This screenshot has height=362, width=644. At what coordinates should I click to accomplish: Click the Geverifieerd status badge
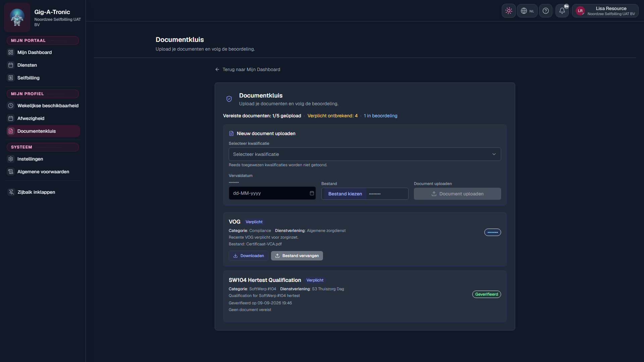(486, 294)
